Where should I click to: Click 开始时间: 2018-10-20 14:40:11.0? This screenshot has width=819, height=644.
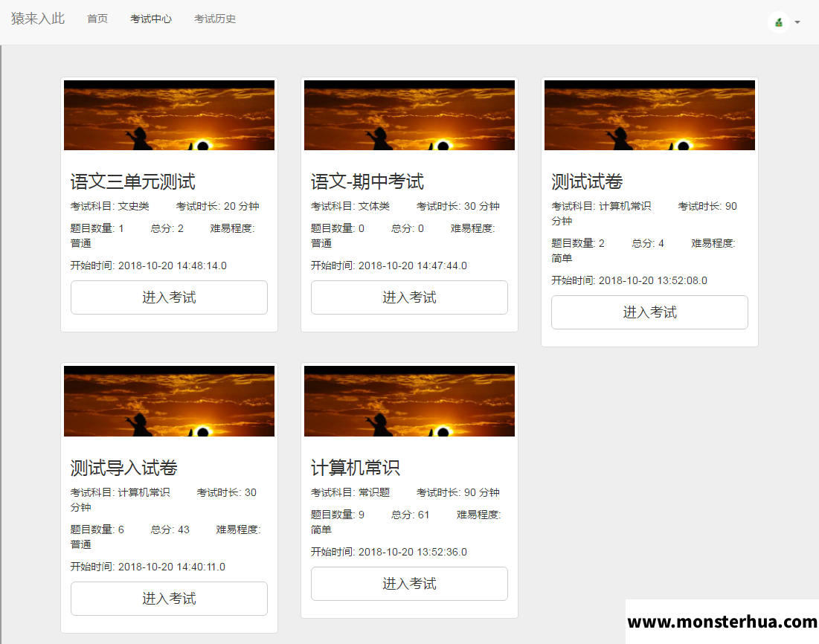pos(148,567)
